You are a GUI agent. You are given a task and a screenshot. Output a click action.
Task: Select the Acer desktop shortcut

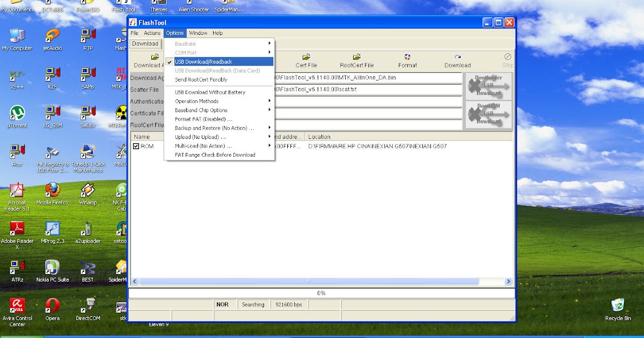[x=17, y=151]
